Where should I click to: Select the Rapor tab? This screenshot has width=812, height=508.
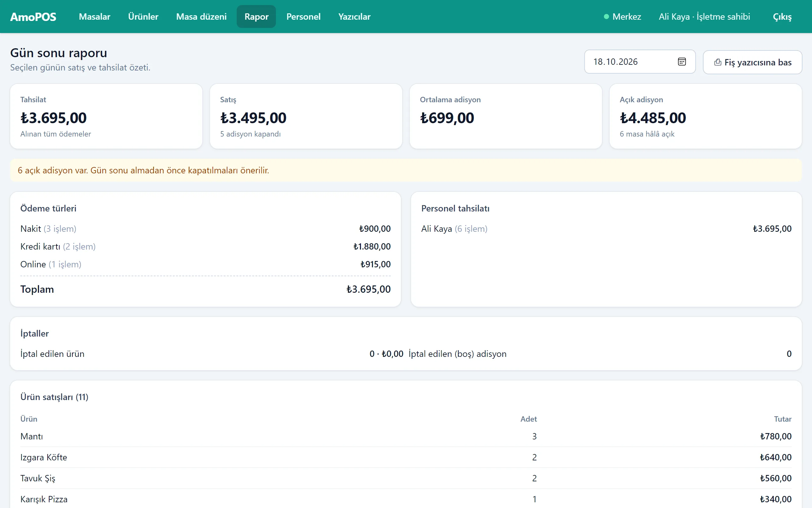point(256,17)
